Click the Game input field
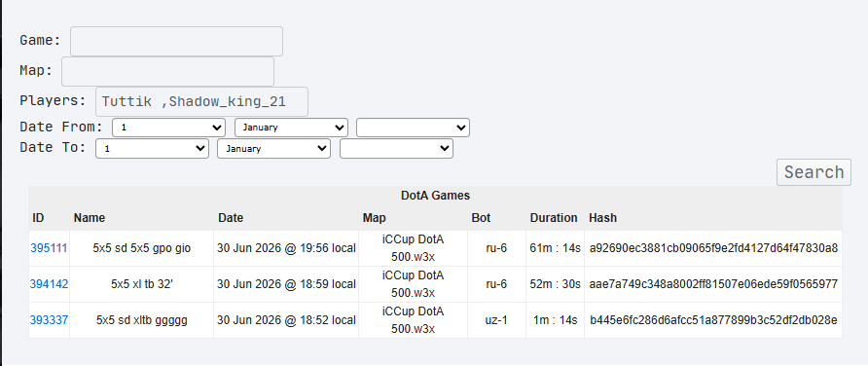868x366 pixels. coord(176,41)
